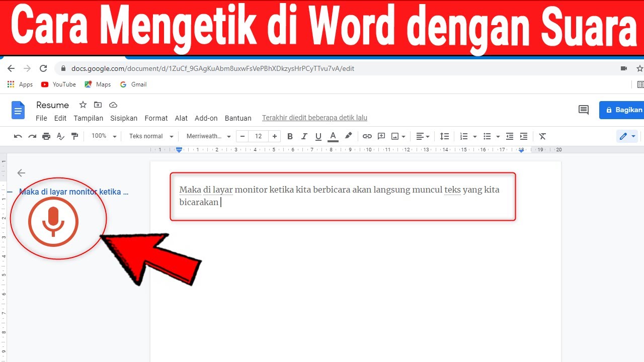Click the voice typing microphone button

click(x=53, y=221)
